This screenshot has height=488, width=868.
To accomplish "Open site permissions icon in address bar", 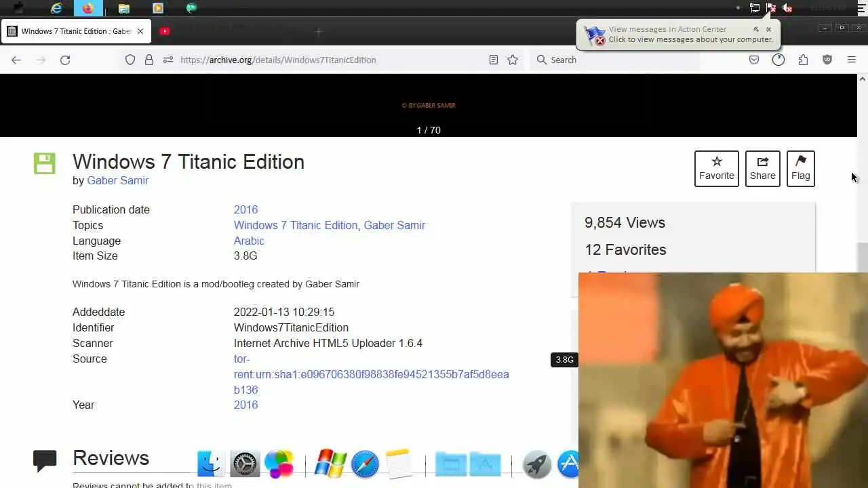I will click(168, 60).
